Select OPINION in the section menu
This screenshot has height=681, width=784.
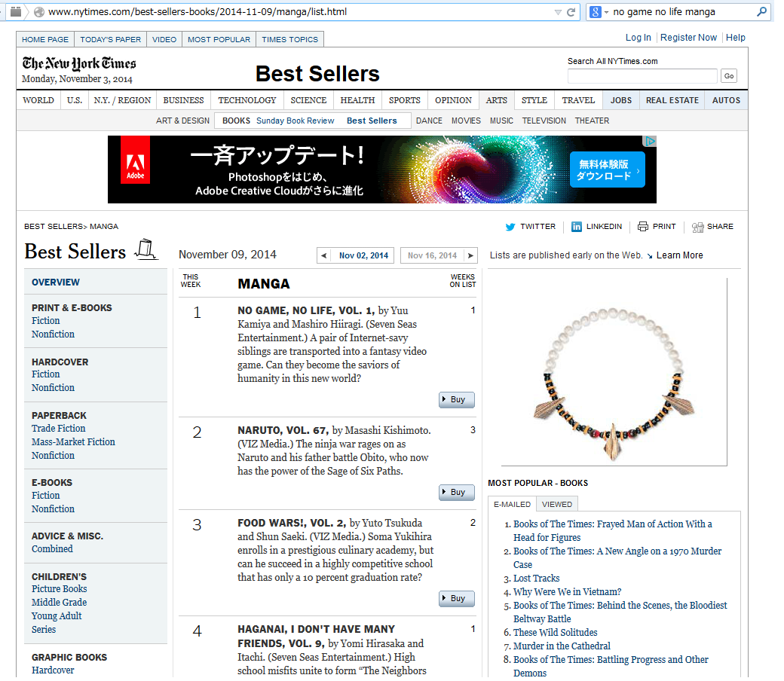click(453, 100)
